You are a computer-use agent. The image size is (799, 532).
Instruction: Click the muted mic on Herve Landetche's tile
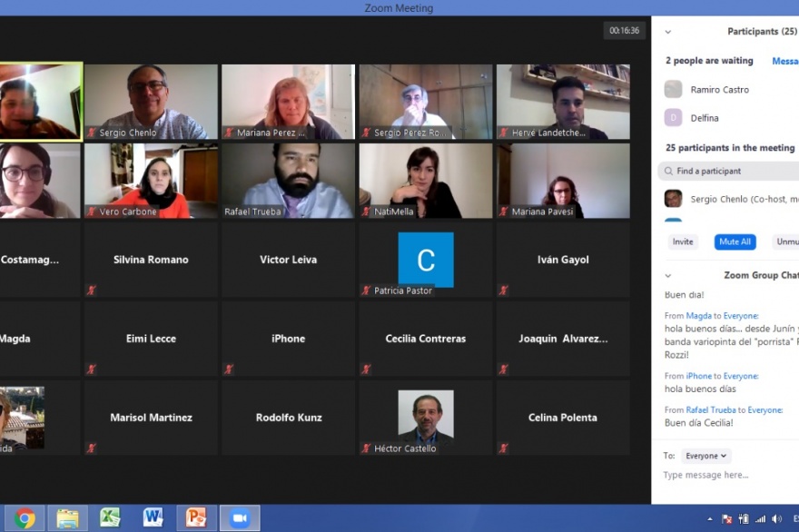504,133
